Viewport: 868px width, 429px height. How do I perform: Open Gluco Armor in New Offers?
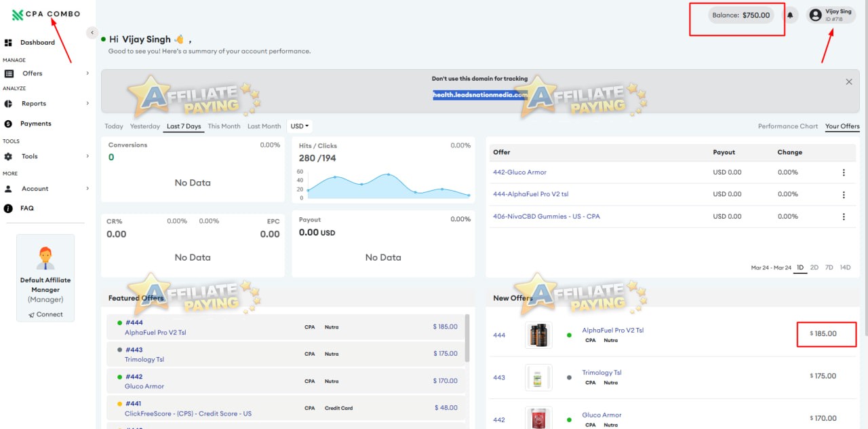click(601, 415)
